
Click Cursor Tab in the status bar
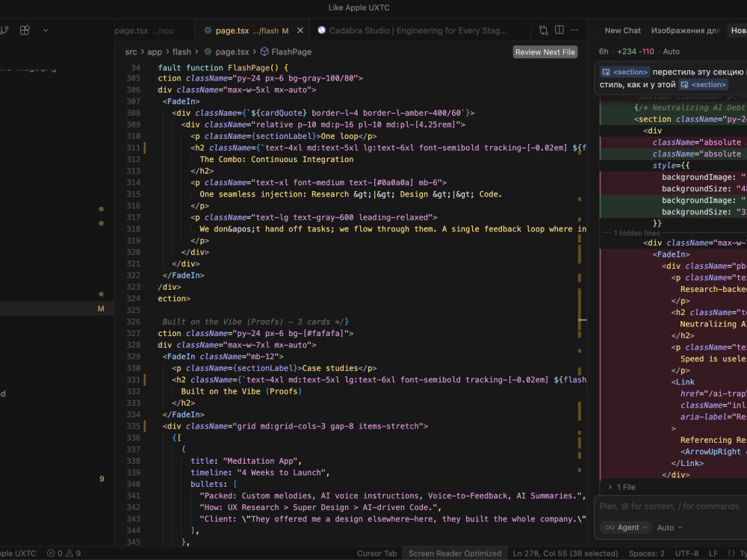pos(376,553)
